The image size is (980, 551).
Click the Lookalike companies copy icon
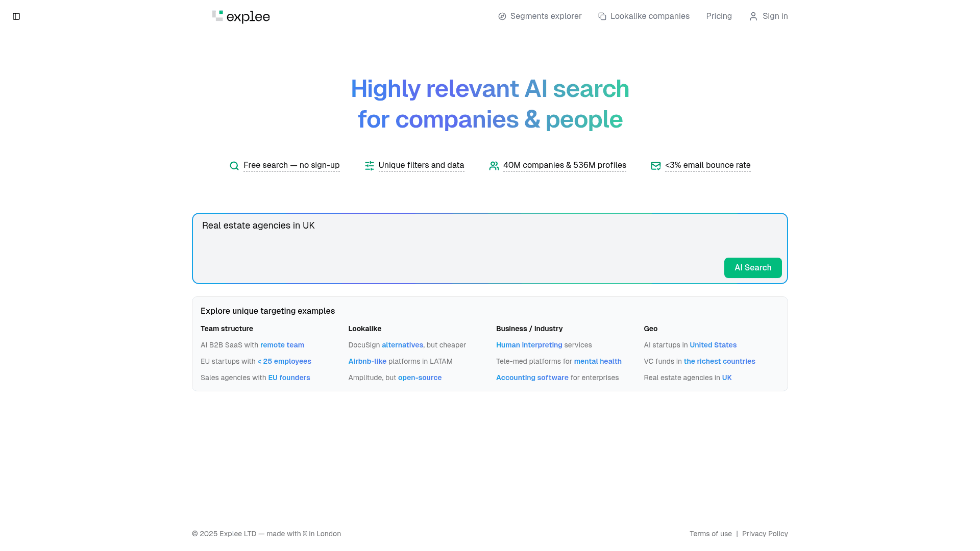[x=602, y=16]
